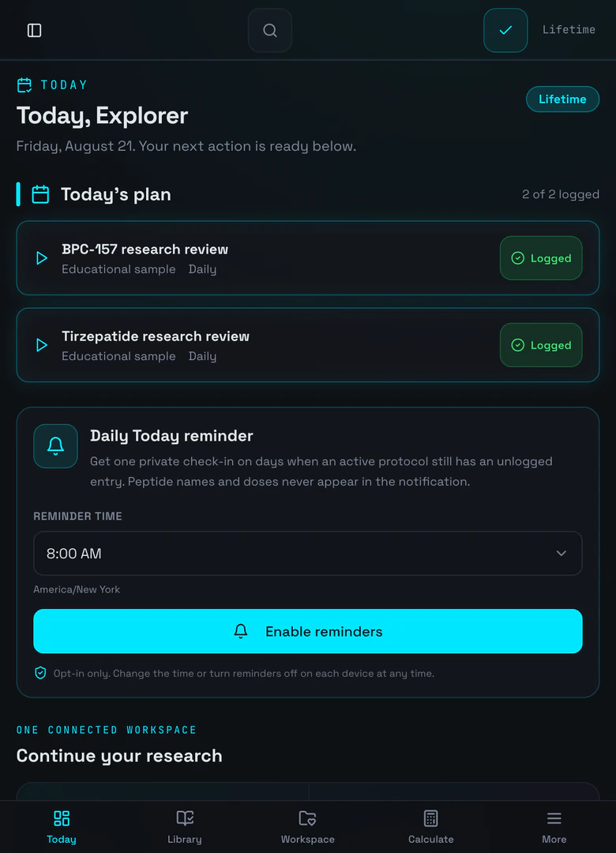Play the Tirzepatide research review entry

point(42,345)
